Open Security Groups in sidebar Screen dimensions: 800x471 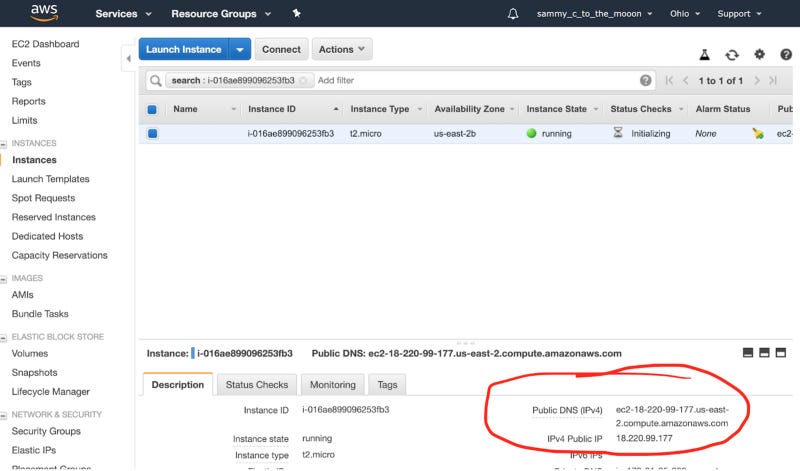(x=46, y=431)
